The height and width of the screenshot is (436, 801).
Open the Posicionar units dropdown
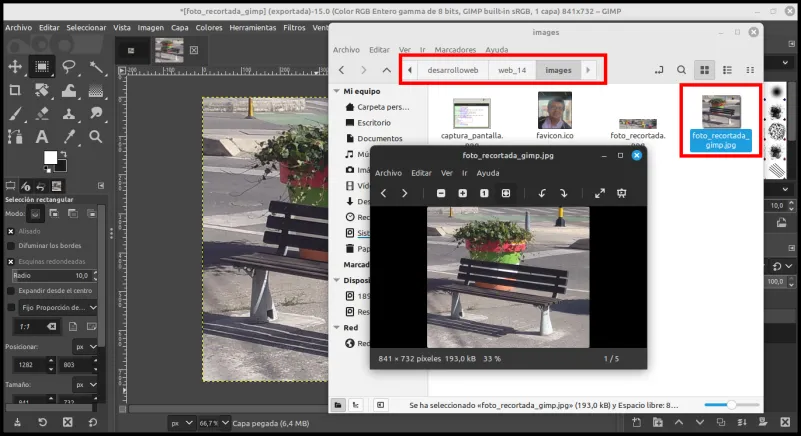[85, 347]
